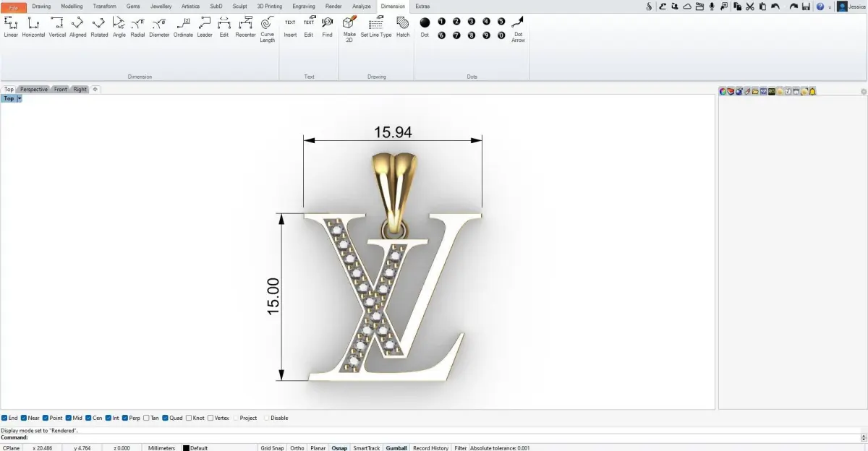This screenshot has width=868, height=451.
Task: Click Record History in status bar
Action: 430,448
